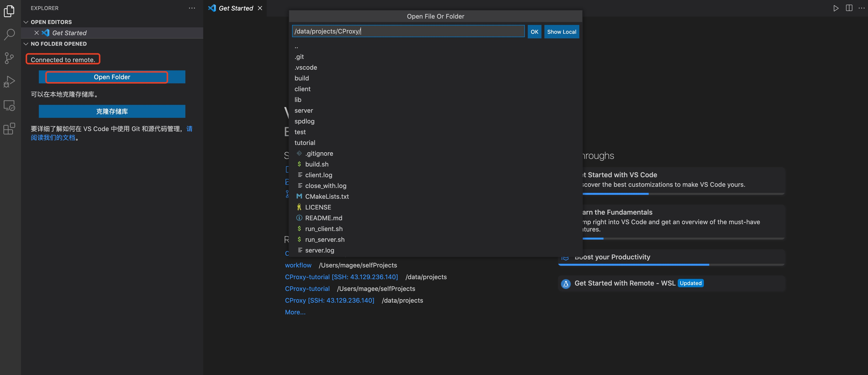The width and height of the screenshot is (868, 375).
Task: Open the 请阅读我们的文档 documentation link
Action: pyautogui.click(x=53, y=138)
